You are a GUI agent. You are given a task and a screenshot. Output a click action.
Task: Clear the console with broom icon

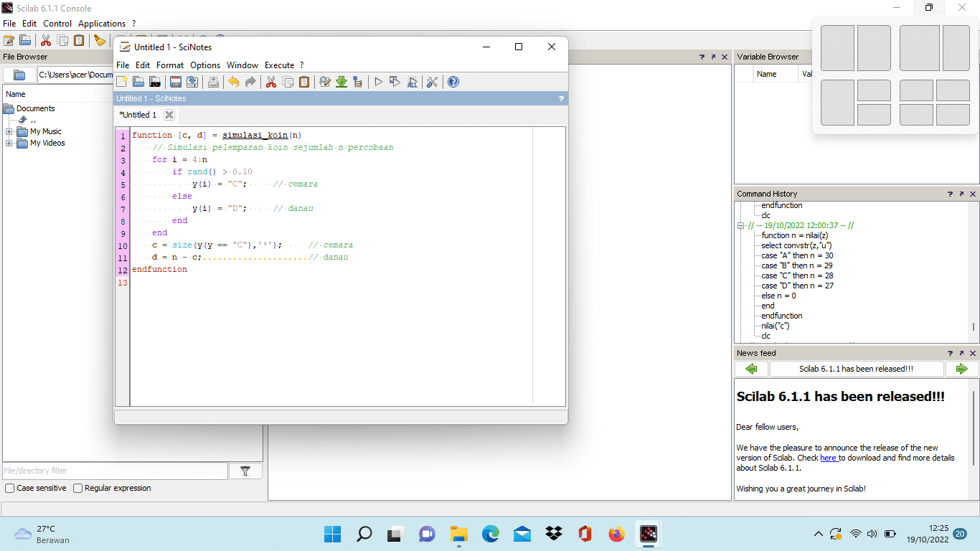coord(100,40)
